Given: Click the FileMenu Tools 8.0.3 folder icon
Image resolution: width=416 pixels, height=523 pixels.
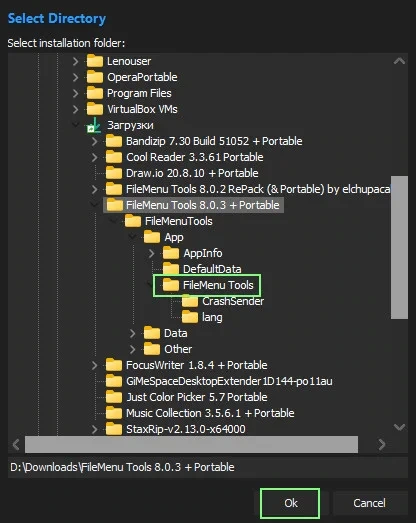Looking at the screenshot, I should [x=114, y=205].
